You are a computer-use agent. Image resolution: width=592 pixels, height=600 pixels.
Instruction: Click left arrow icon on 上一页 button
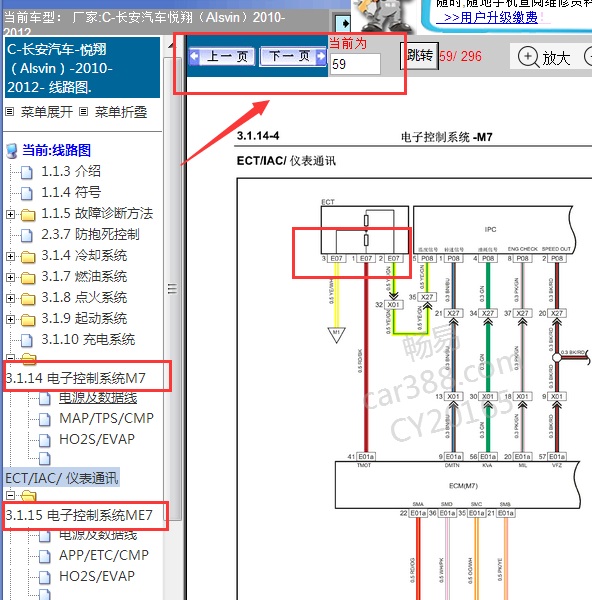point(194,56)
